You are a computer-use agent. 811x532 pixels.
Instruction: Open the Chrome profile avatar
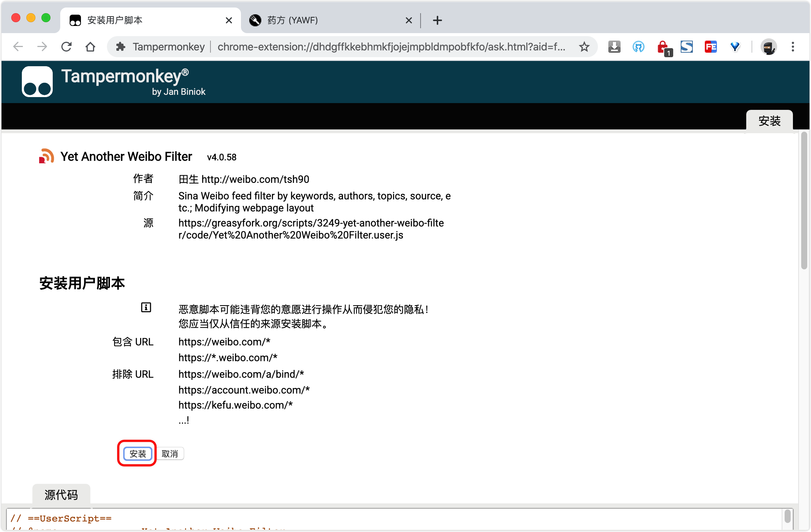(768, 47)
